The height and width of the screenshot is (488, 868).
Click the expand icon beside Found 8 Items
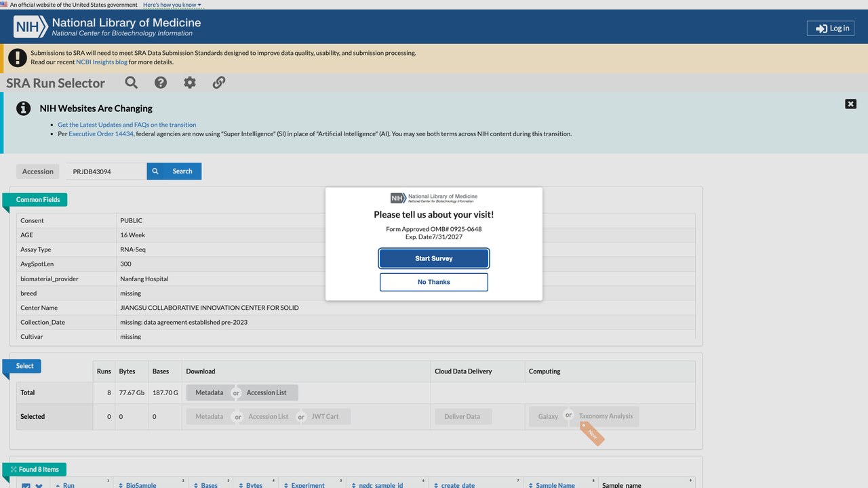coord(14,469)
